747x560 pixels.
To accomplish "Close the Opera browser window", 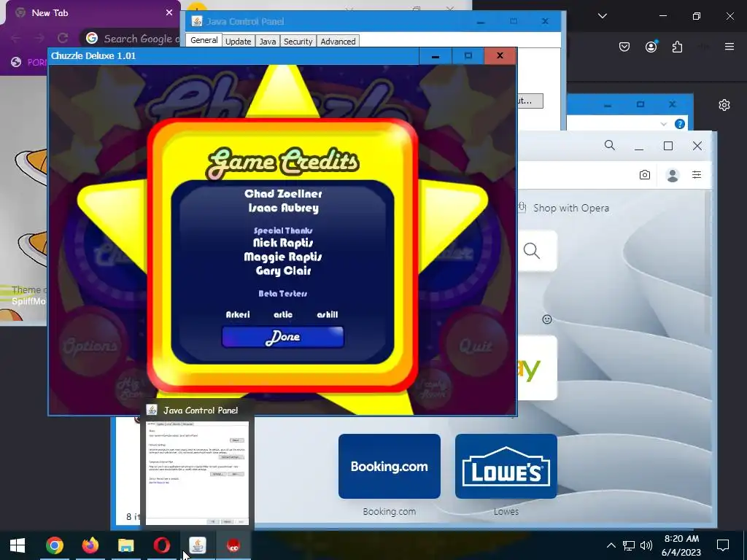I will (697, 146).
